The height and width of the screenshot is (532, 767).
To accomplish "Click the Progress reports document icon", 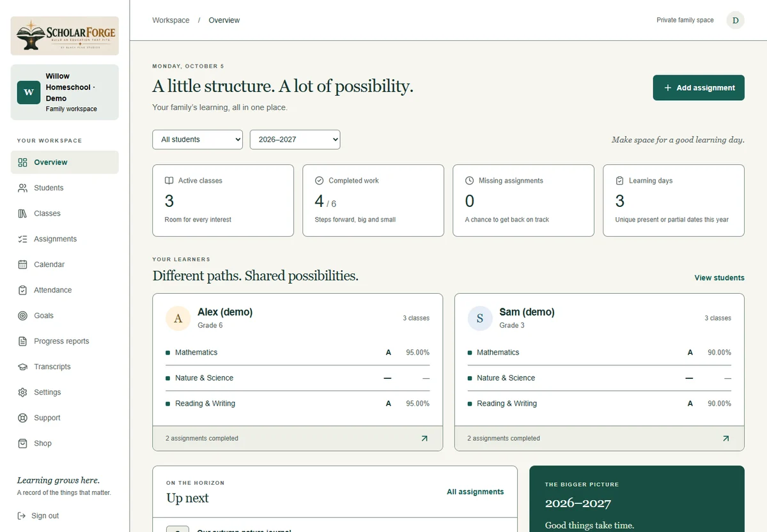I will pos(23,341).
